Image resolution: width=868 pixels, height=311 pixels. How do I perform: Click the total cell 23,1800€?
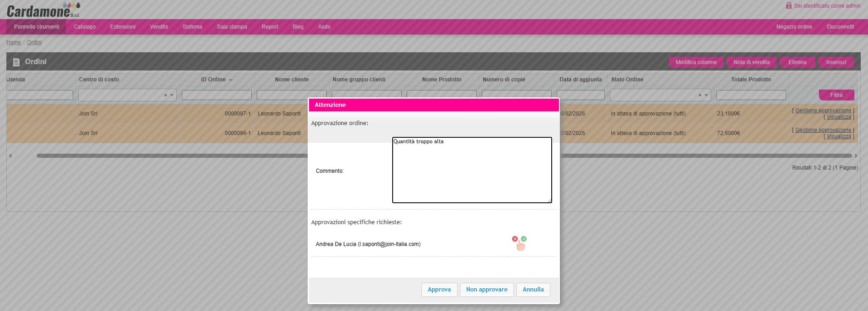click(728, 114)
